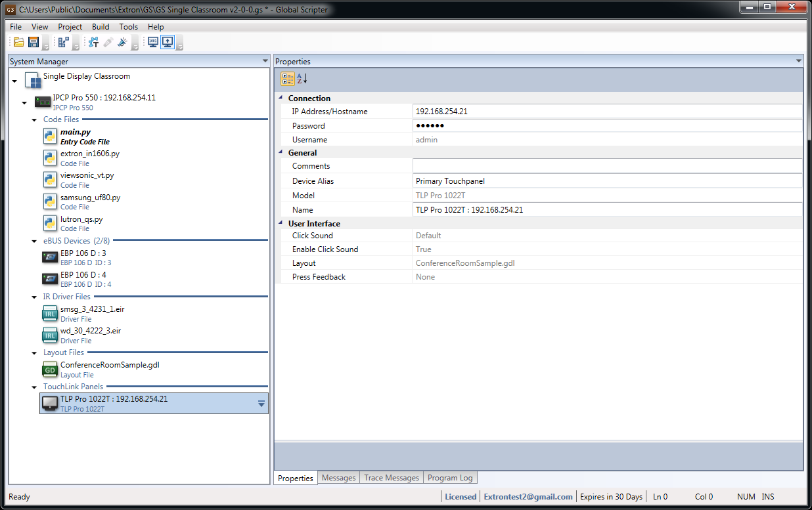The height and width of the screenshot is (510, 812).
Task: Collapse the IPCP Pro 550 tree node
Action: (x=24, y=103)
